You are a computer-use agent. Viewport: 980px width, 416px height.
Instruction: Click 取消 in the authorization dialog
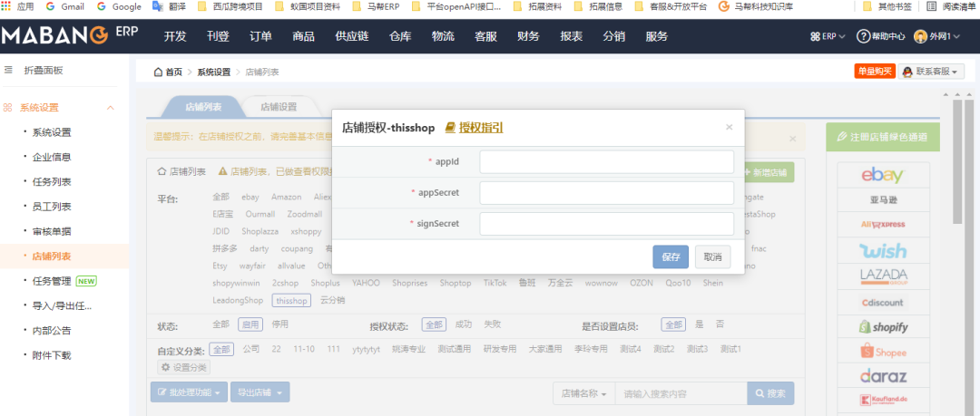[x=712, y=256]
